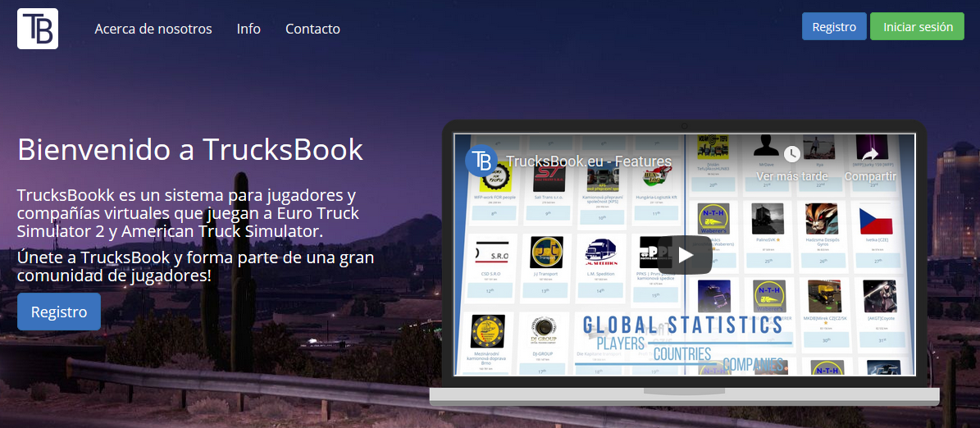Image resolution: width=980 pixels, height=428 pixels.
Task: Open the Info menu item
Action: (x=248, y=29)
